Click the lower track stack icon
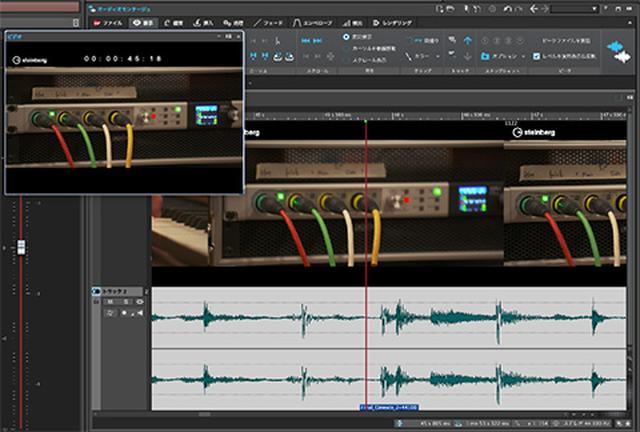The height and width of the screenshot is (432, 640). pos(452,55)
